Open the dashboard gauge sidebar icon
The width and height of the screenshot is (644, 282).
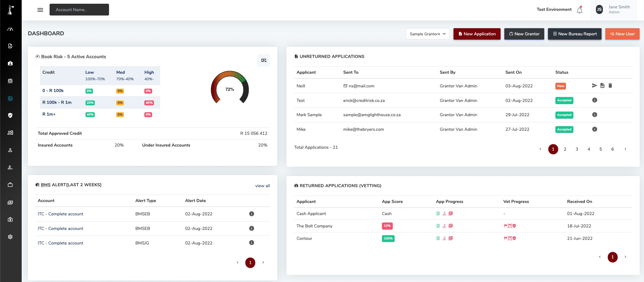pos(10,29)
